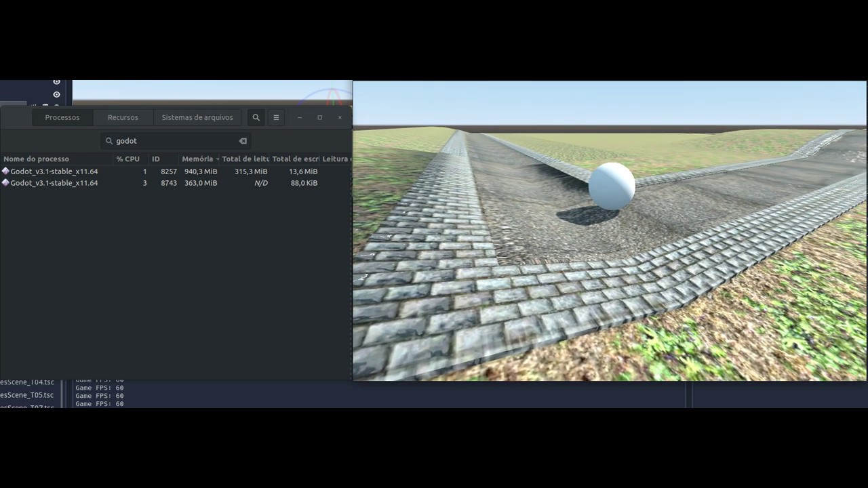Click the N/D read total cell
Image resolution: width=868 pixels, height=488 pixels.
pyautogui.click(x=260, y=183)
